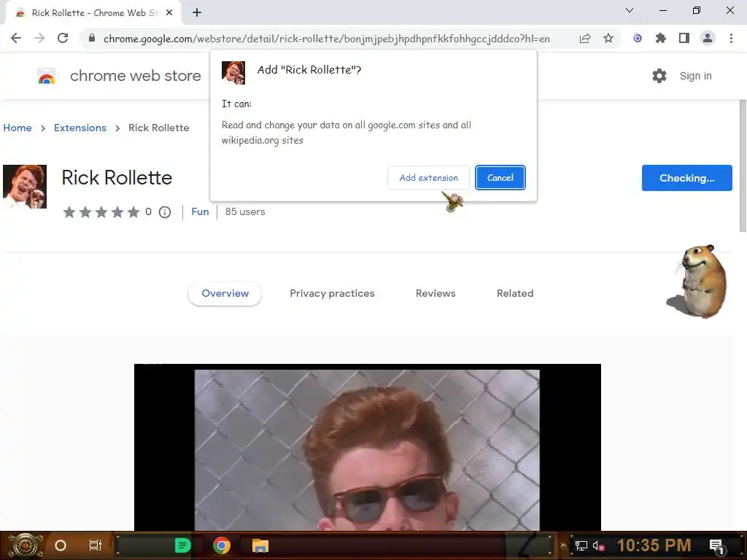The width and height of the screenshot is (747, 560).
Task: Open the green notes app on taskbar
Action: click(182, 545)
